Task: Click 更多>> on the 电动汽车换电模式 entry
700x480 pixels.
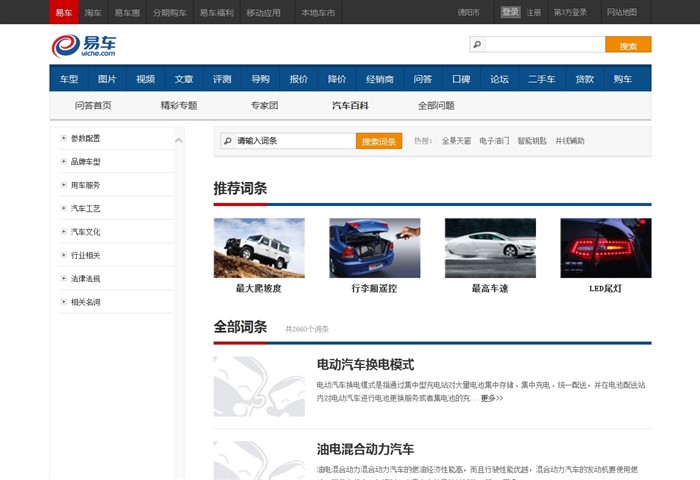Action: tap(492, 398)
